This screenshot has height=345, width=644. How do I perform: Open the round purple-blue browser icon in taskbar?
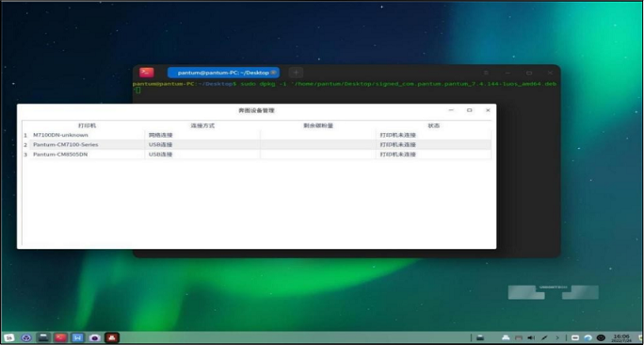coord(26,337)
